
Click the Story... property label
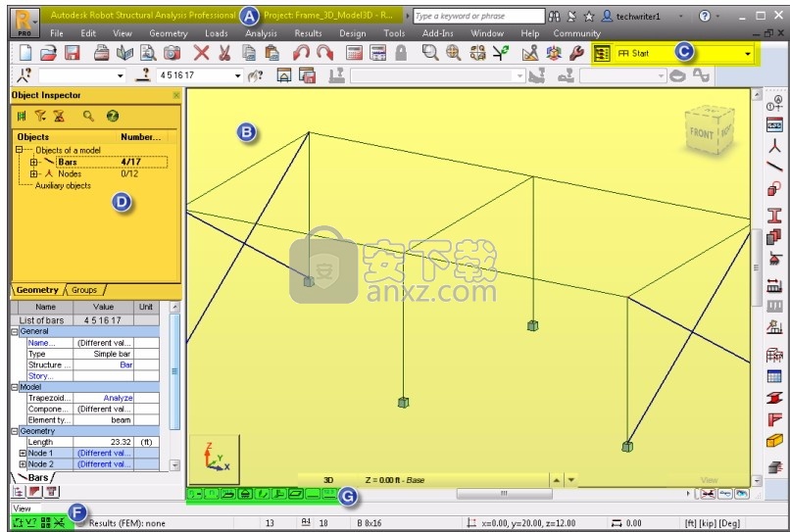click(x=40, y=376)
